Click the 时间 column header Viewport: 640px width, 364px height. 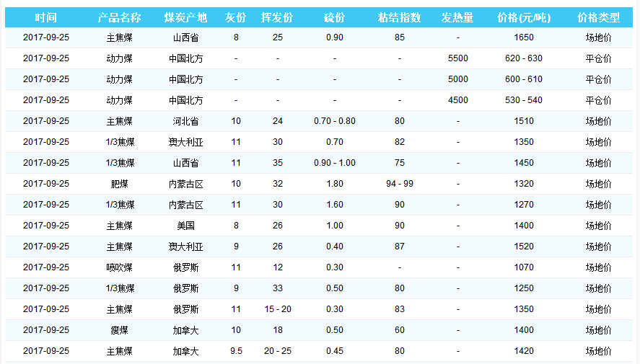(45, 17)
